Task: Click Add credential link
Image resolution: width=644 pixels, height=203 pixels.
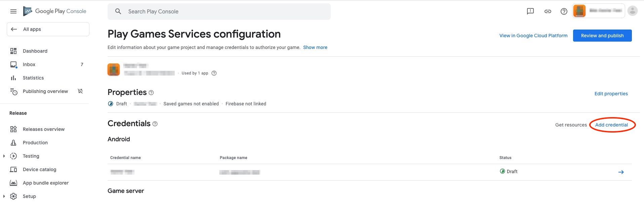Action: (611, 125)
